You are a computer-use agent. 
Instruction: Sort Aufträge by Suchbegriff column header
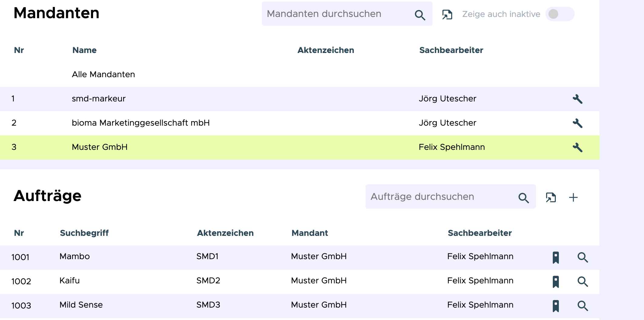tap(84, 233)
